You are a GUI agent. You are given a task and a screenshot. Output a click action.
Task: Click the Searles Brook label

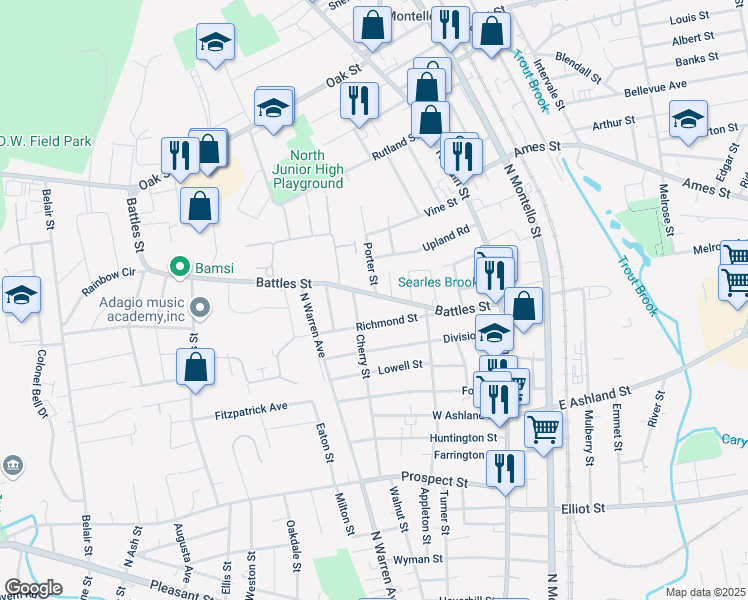(437, 282)
